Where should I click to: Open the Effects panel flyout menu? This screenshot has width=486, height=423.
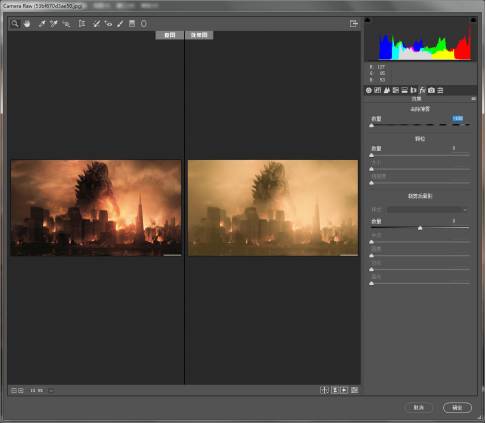pos(473,99)
